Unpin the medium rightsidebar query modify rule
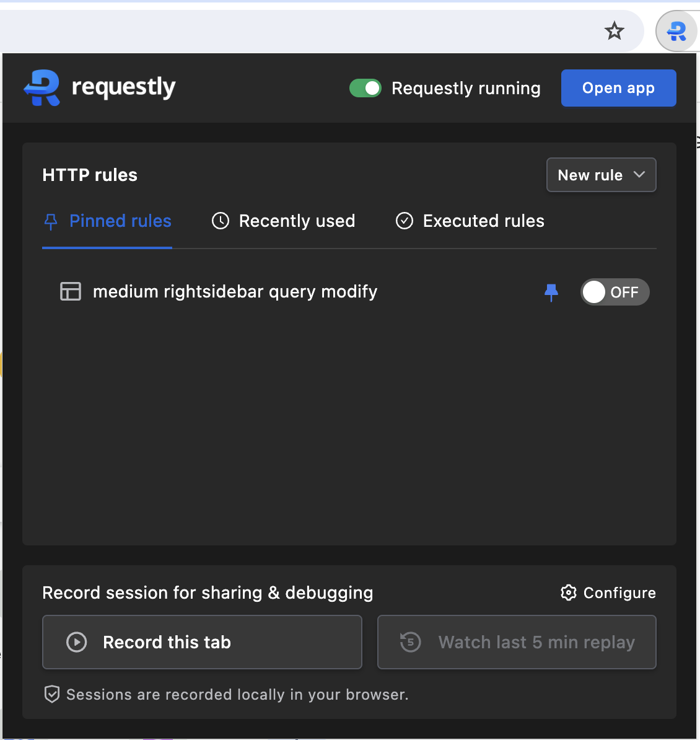 (551, 292)
